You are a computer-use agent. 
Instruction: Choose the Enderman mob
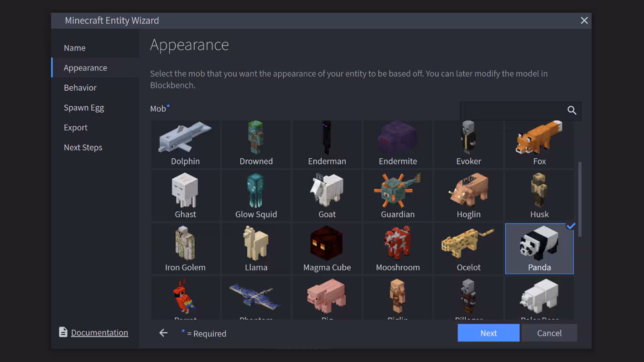[x=327, y=144]
